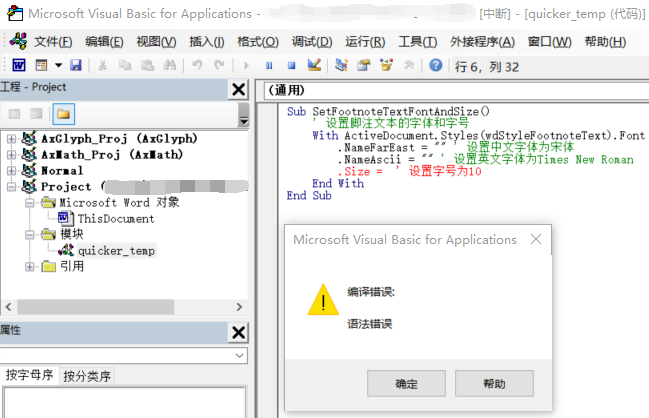Open the Insert object dropdown arrow in toolbar
The height and width of the screenshot is (418, 649).
[x=58, y=65]
